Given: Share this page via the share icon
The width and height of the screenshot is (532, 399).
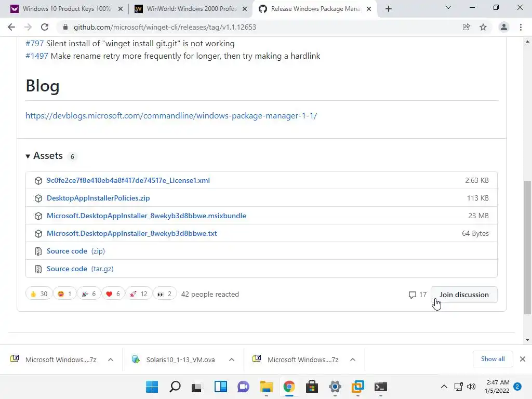Looking at the screenshot, I should point(467,27).
